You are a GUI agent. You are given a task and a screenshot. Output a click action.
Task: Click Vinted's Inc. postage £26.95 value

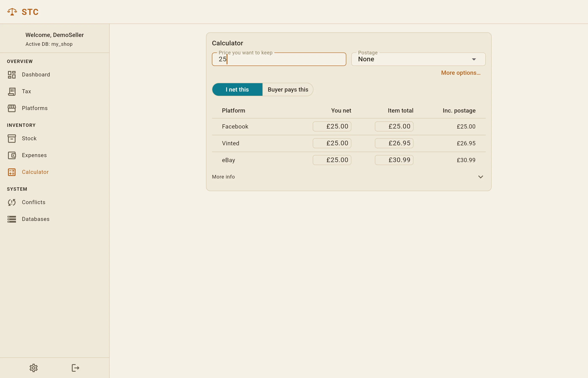(466, 143)
